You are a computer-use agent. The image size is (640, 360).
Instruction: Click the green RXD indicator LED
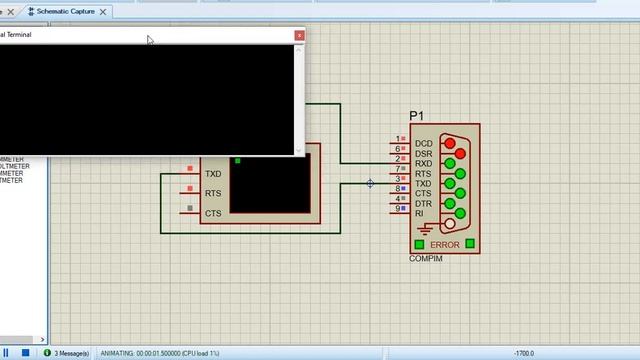[x=450, y=164]
